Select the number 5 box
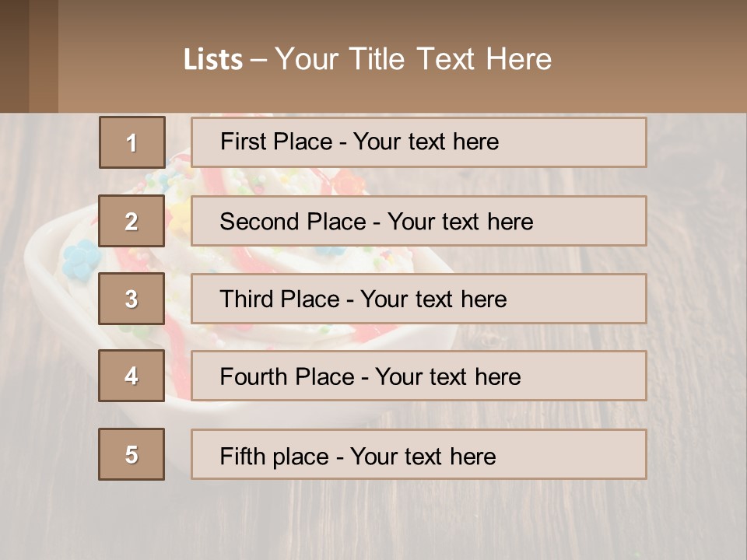747x560 pixels. (132, 454)
